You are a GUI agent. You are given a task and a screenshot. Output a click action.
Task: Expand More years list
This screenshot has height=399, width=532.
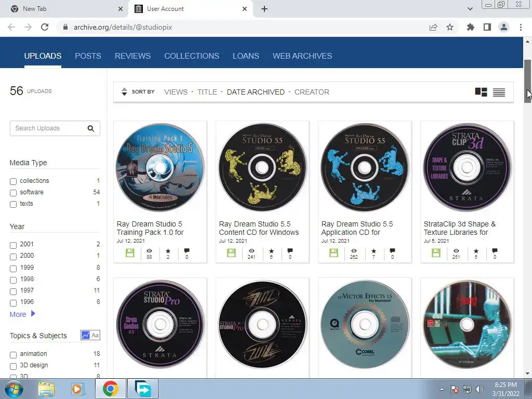tap(22, 314)
